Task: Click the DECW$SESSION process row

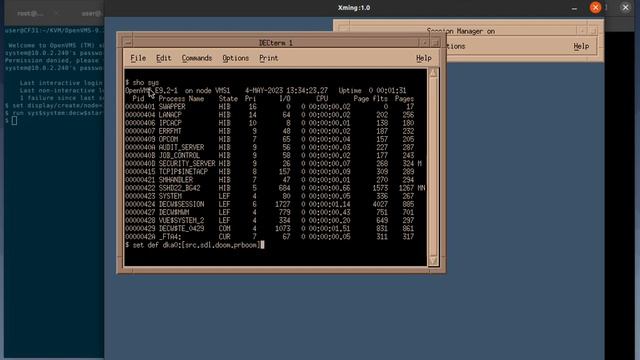Action: pos(270,204)
